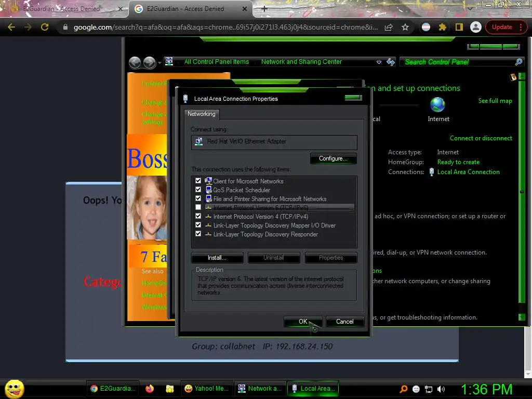Open the Chrome three-dot menu
The width and height of the screenshot is (532, 399).
[x=521, y=27]
